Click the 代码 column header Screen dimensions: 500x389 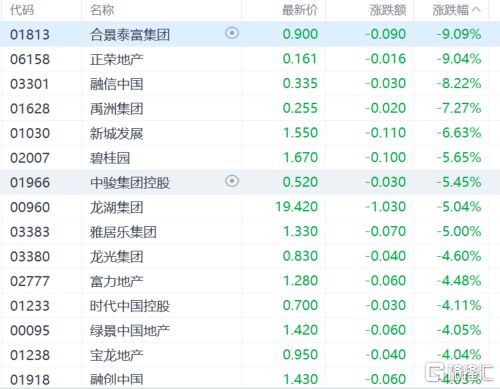(22, 10)
